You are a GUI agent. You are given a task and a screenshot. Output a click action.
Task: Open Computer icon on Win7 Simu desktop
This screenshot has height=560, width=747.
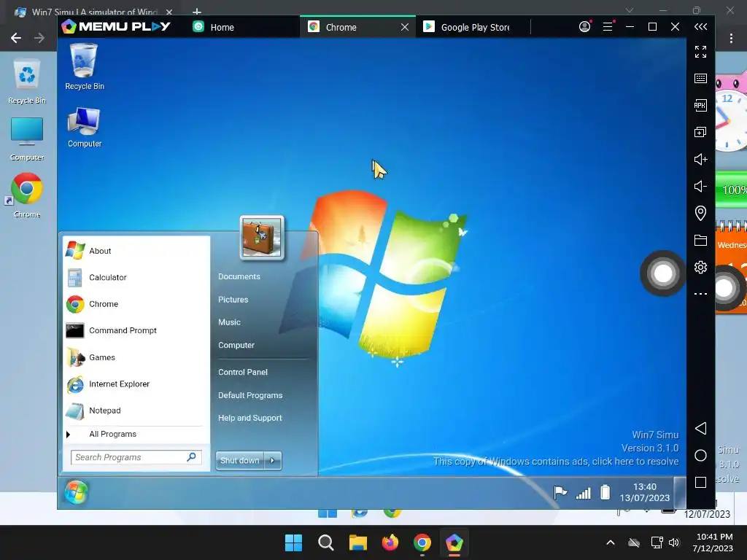tap(85, 127)
